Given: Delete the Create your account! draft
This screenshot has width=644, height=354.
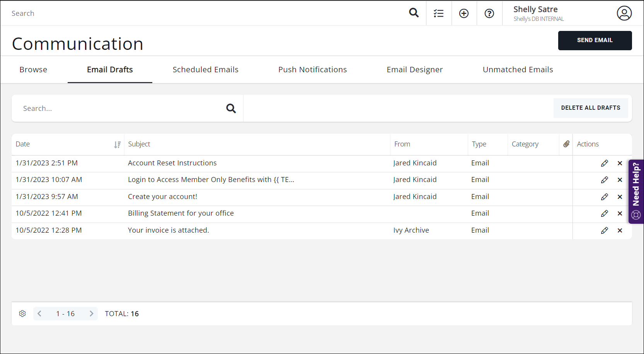Looking at the screenshot, I should [620, 197].
